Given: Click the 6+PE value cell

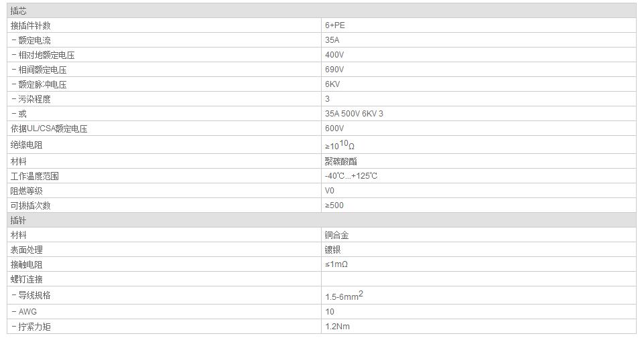Looking at the screenshot, I should click(479, 25).
